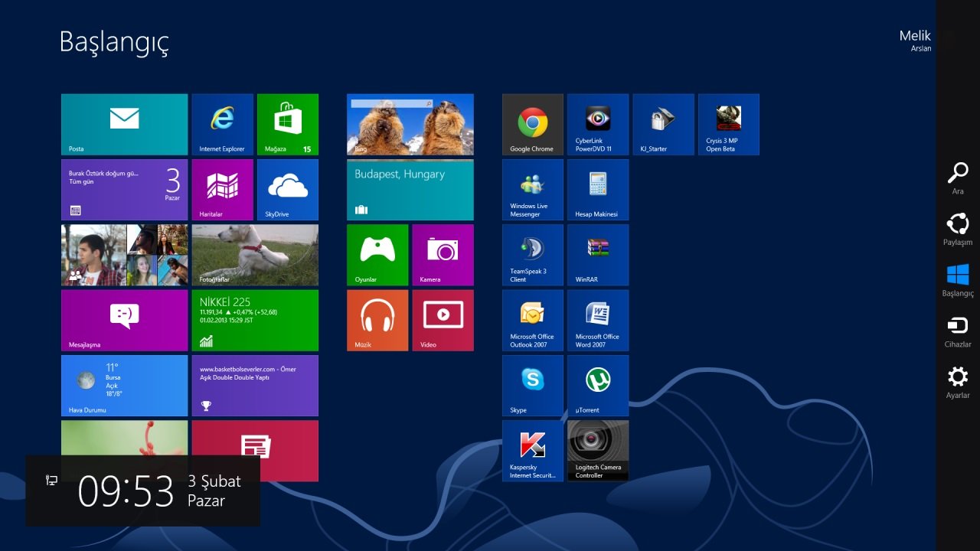Image resolution: width=980 pixels, height=551 pixels.
Task: Launch Skype
Action: coord(533,386)
